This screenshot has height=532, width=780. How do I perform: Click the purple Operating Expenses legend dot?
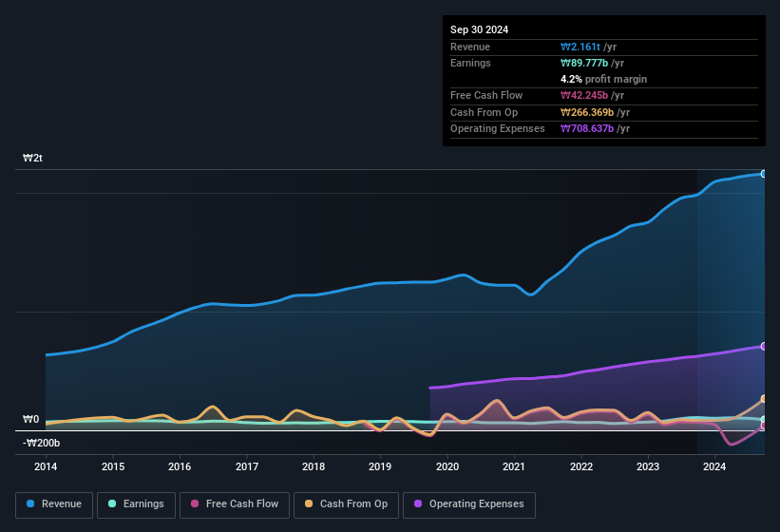click(418, 504)
